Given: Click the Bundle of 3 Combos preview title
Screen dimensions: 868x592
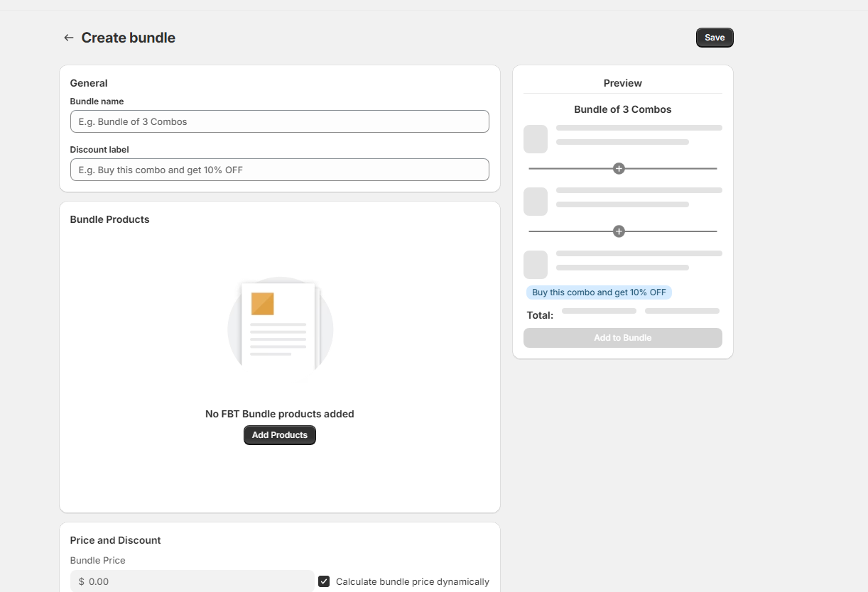Looking at the screenshot, I should coord(622,109).
